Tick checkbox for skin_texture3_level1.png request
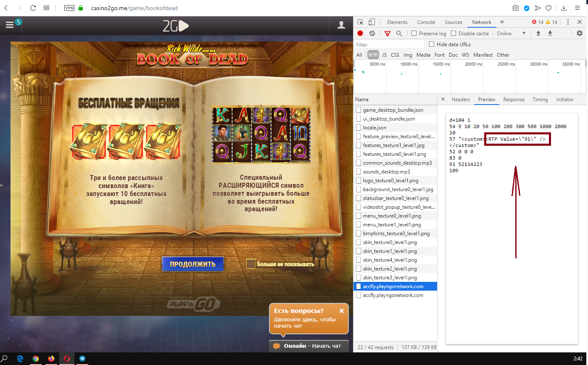588x365 pixels. point(359,277)
